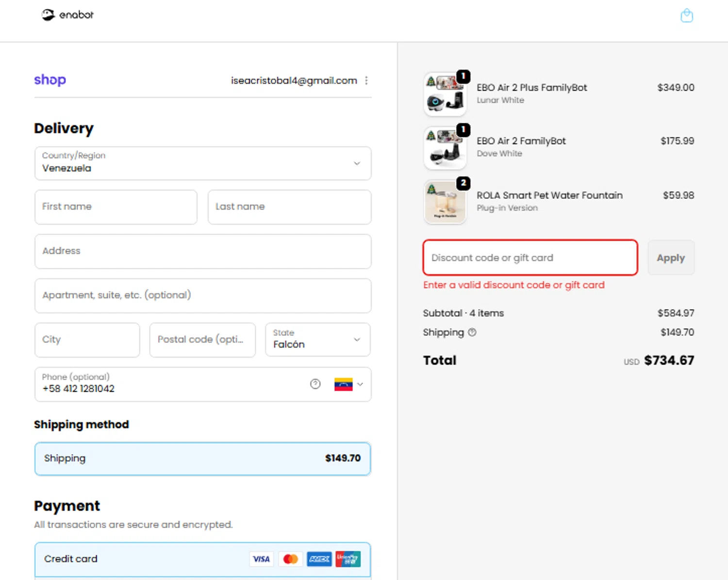Focus the Last name field
Image resolution: width=728 pixels, height=580 pixels.
pos(290,207)
